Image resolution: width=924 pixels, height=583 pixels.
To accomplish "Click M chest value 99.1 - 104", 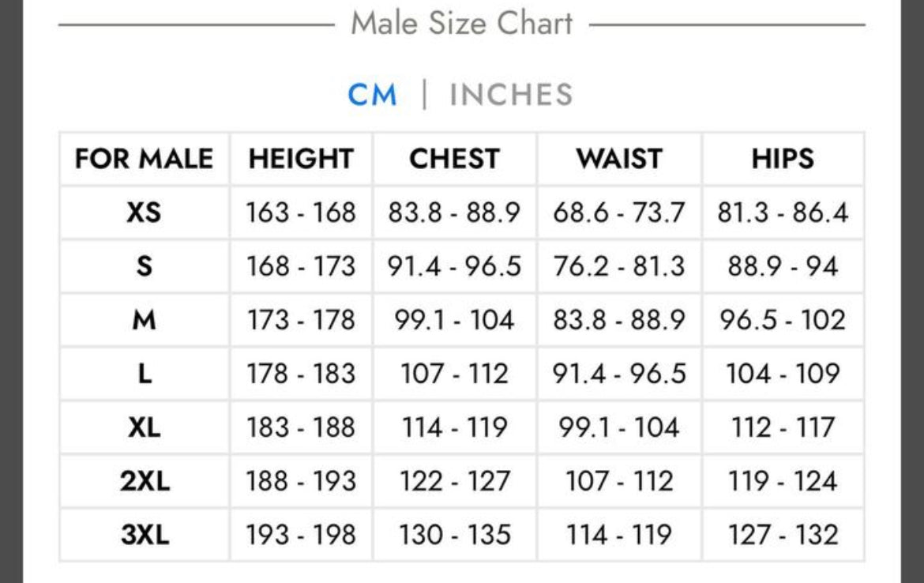I will pos(454,320).
